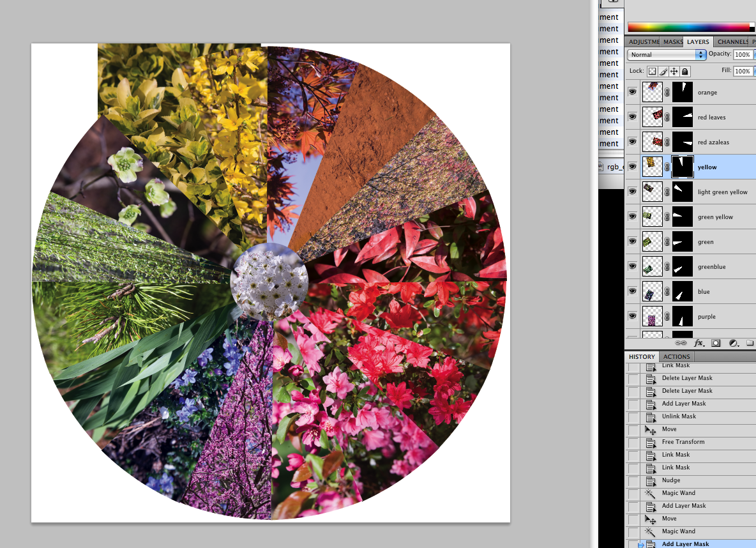Open the new adjustment layer icon
Screen dimensions: 756x548
click(x=732, y=343)
